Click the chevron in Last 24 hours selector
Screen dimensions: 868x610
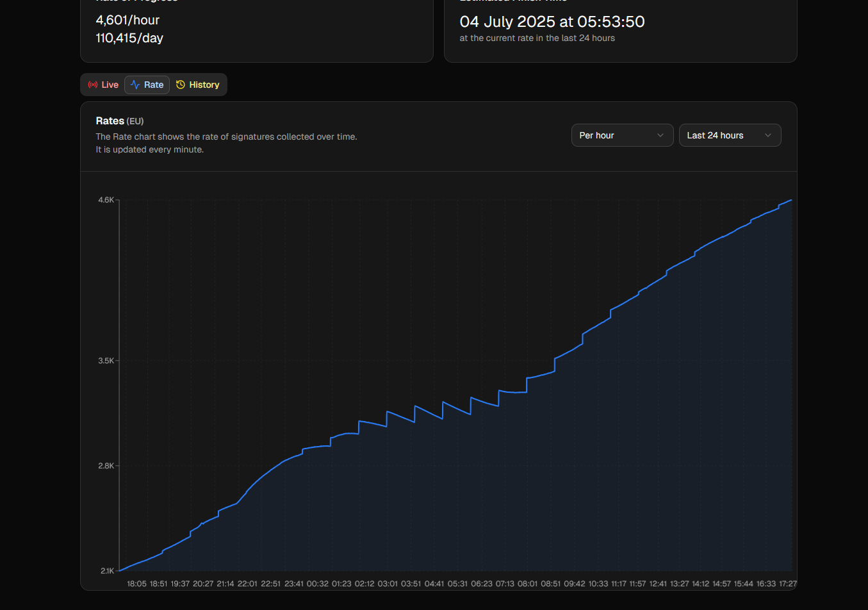tap(768, 135)
